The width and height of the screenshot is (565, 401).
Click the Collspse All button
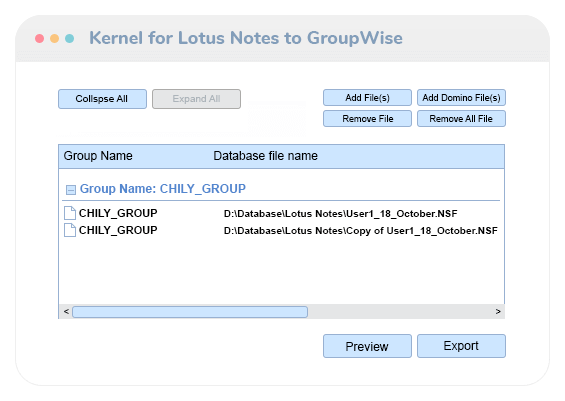click(102, 99)
